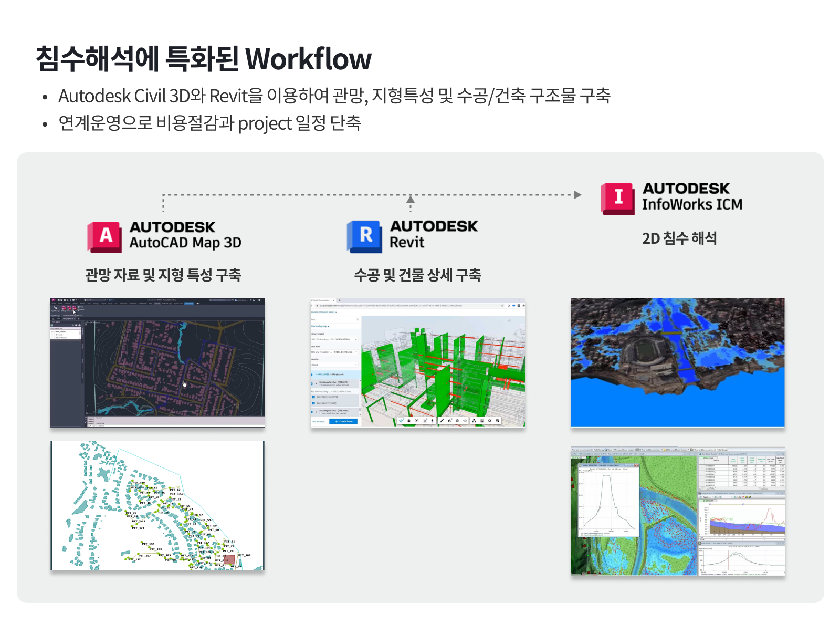Click the Not an issue button
The width and height of the screenshot is (840, 624).
click(319, 421)
